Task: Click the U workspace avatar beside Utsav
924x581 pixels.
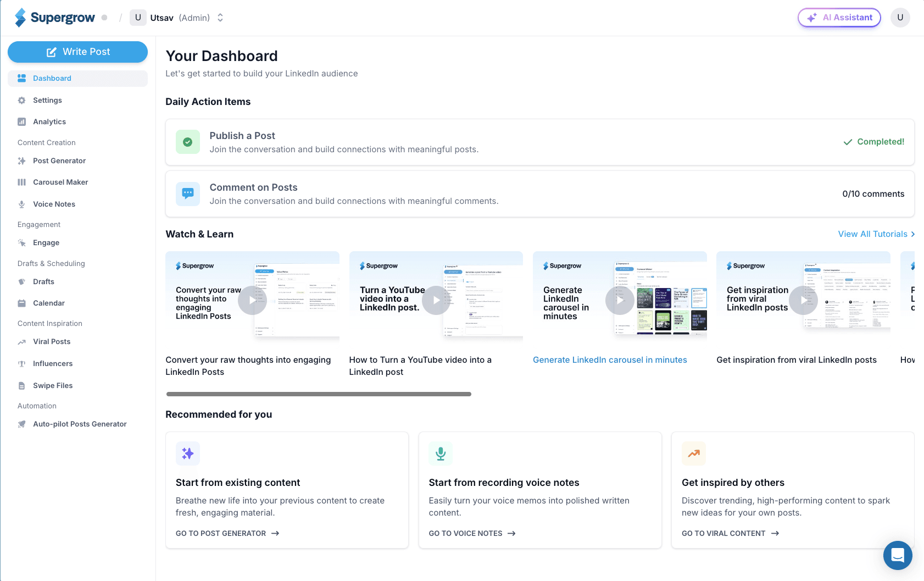Action: coord(138,18)
